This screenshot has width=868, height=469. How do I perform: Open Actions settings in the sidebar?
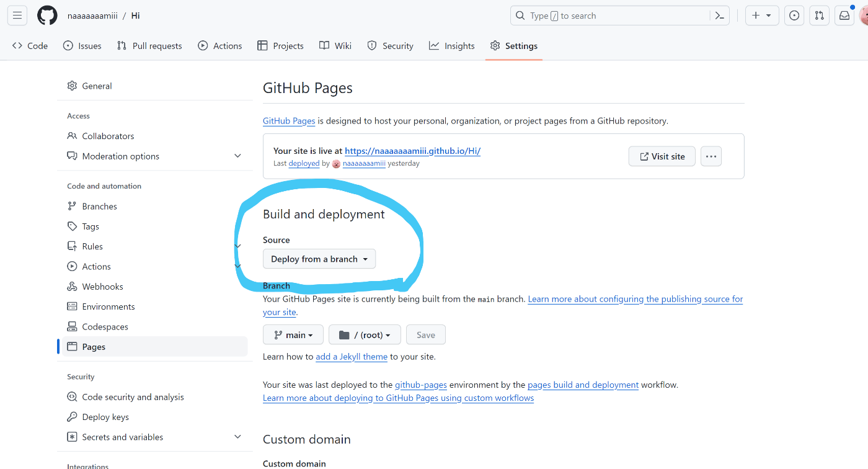(x=154, y=267)
